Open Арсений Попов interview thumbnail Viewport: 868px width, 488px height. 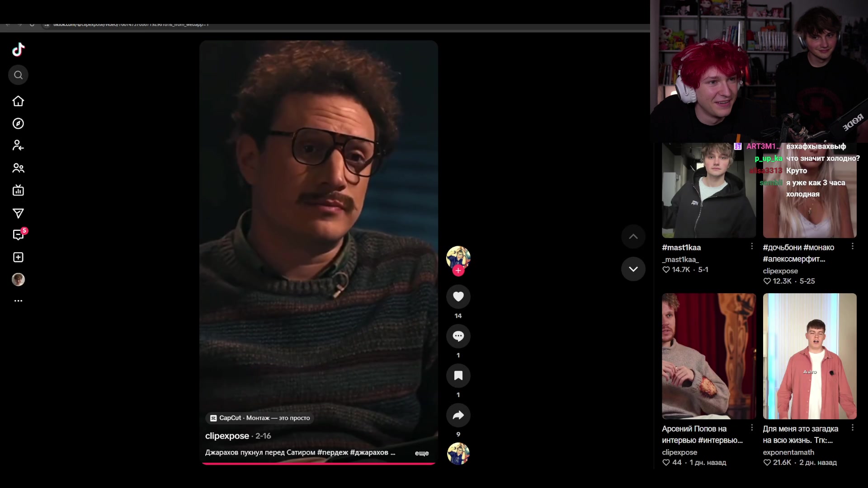click(x=708, y=356)
